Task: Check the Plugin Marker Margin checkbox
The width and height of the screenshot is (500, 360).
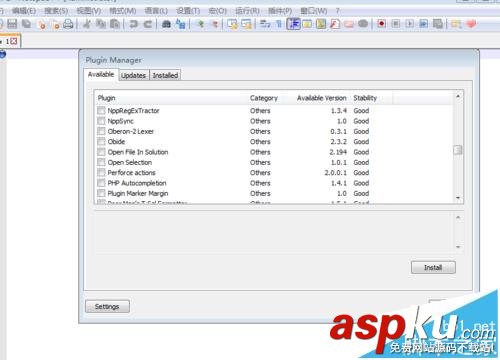Action: point(101,193)
